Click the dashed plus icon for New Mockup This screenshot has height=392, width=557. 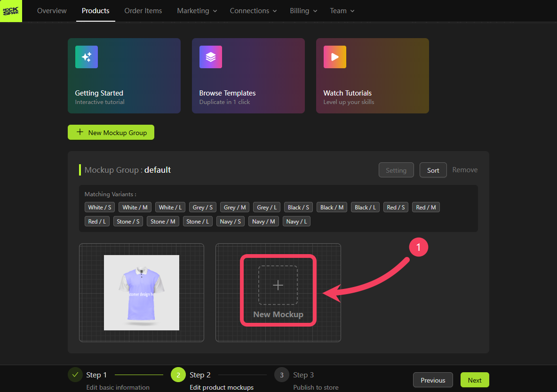[278, 285]
